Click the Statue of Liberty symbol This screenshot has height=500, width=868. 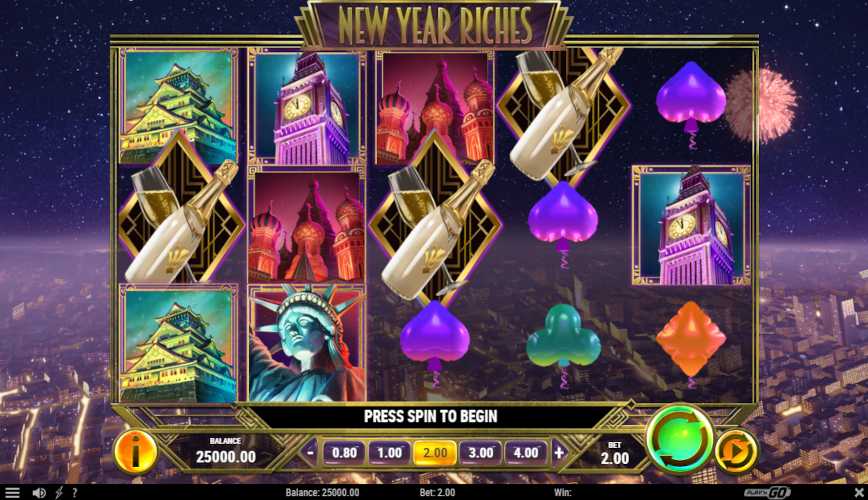click(307, 343)
